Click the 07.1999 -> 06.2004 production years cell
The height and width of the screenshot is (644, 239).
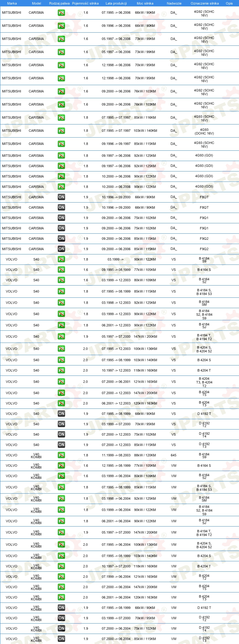pyautogui.click(x=116, y=577)
